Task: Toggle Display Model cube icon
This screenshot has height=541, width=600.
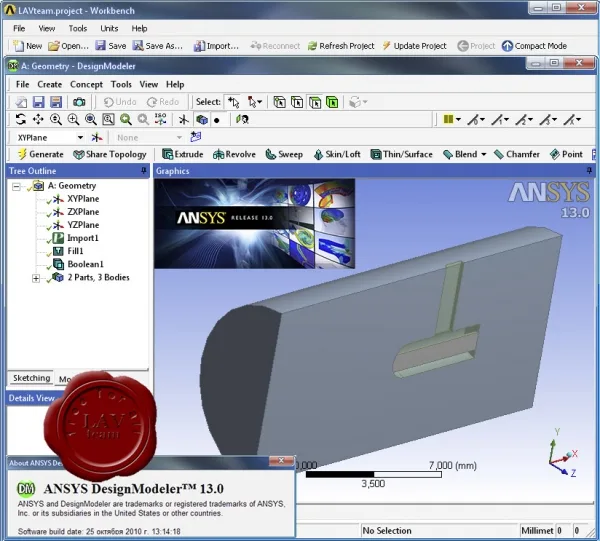Action: [202, 120]
